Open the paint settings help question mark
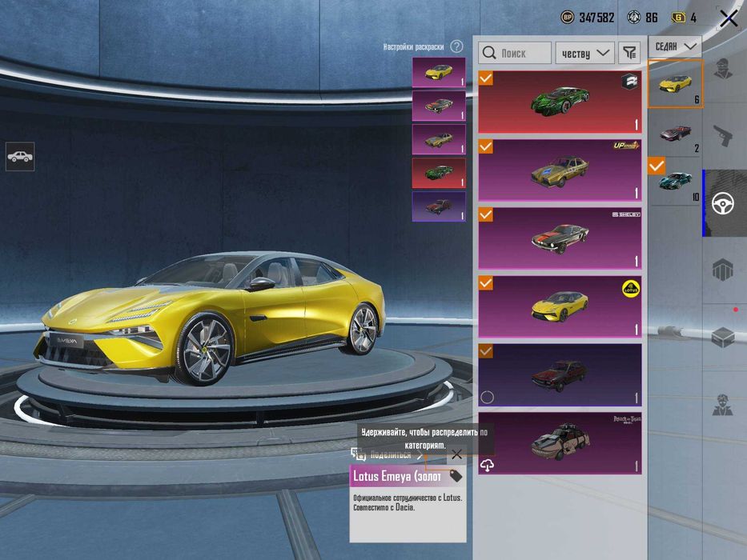Viewport: 747px width, 560px height. 456,46
